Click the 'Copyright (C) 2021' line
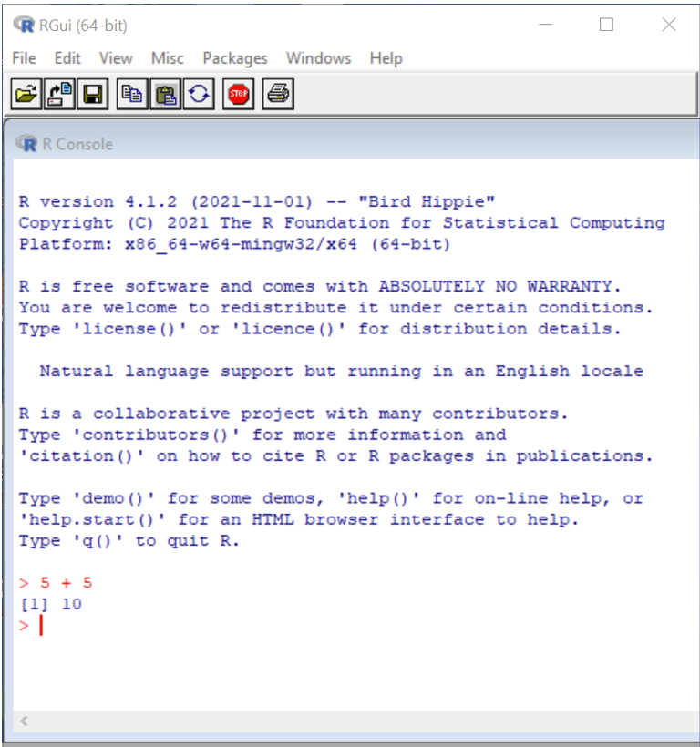 click(x=342, y=223)
